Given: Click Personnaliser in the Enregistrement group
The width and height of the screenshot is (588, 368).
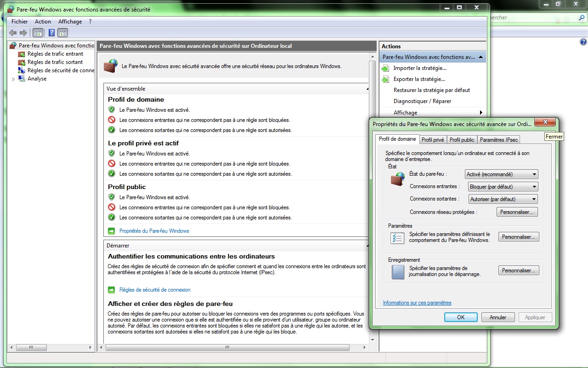Looking at the screenshot, I should 519,270.
